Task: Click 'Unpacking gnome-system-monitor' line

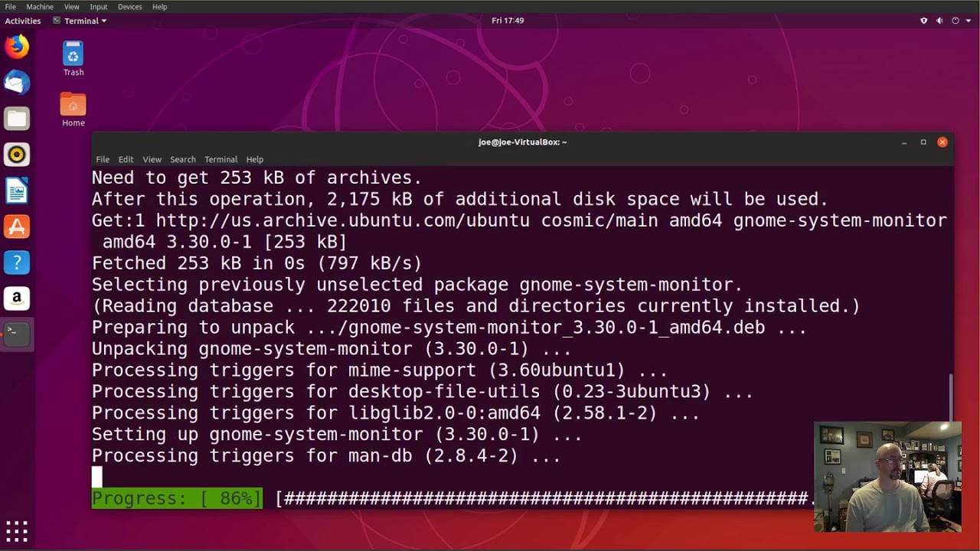Action: tap(332, 349)
